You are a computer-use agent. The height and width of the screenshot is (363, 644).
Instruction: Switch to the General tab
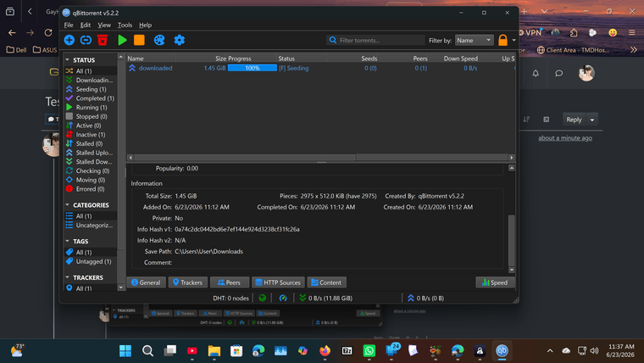tap(146, 282)
